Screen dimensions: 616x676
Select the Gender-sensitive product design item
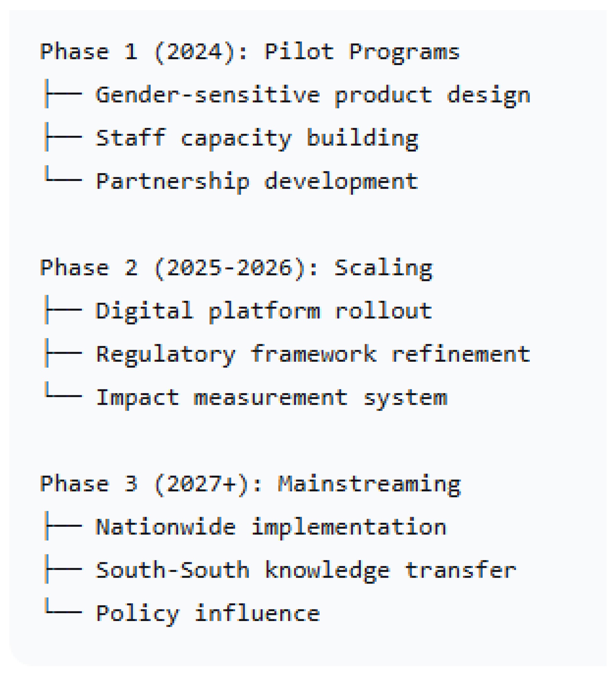[x=312, y=95]
